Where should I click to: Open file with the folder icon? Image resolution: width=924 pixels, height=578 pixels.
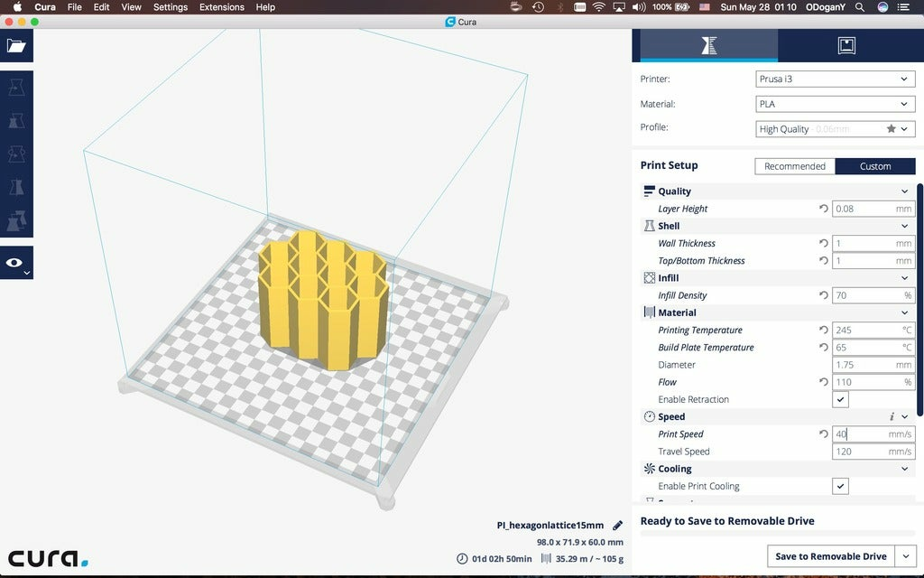(x=16, y=45)
